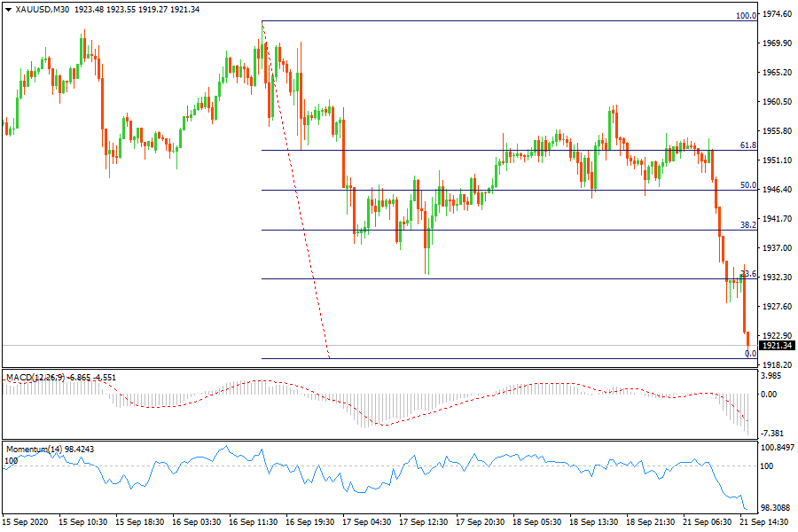
Task: Select the Fibonacci 100.0 level label
Action: point(746,16)
